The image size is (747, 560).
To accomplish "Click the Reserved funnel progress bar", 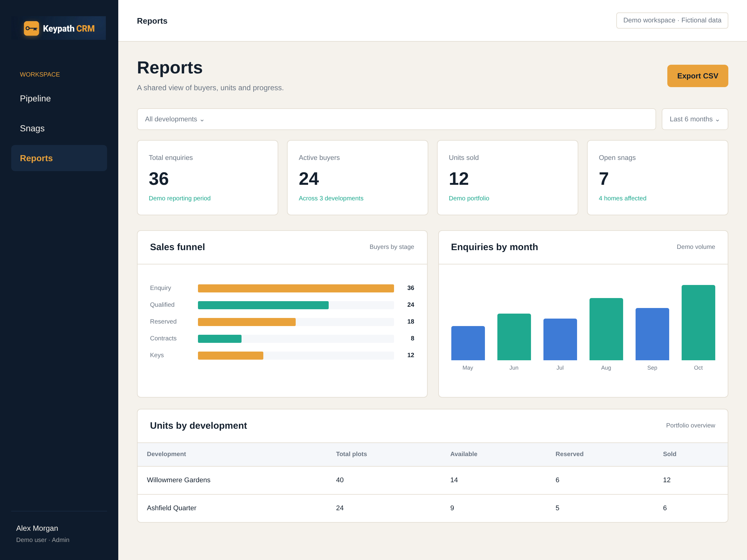I will (x=295, y=322).
